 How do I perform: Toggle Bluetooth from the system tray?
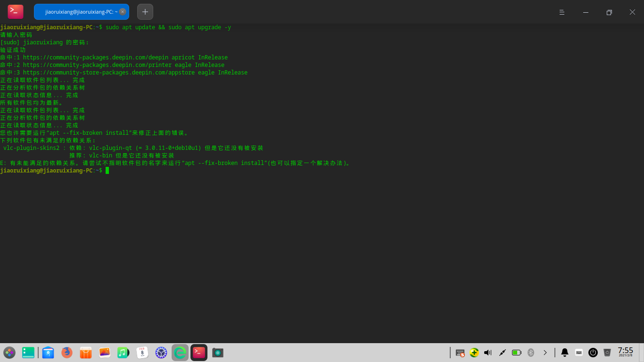(531, 353)
